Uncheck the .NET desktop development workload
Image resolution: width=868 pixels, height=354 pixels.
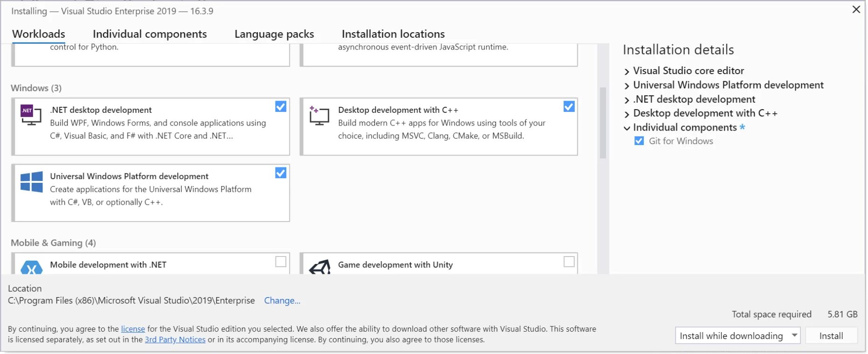pyautogui.click(x=281, y=107)
